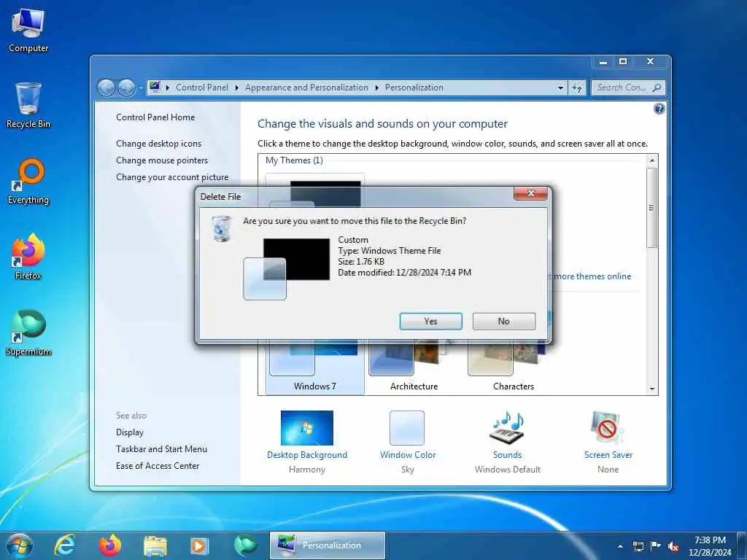This screenshot has width=747, height=560.
Task: Click the themes list scroll up arrow
Action: 652,161
